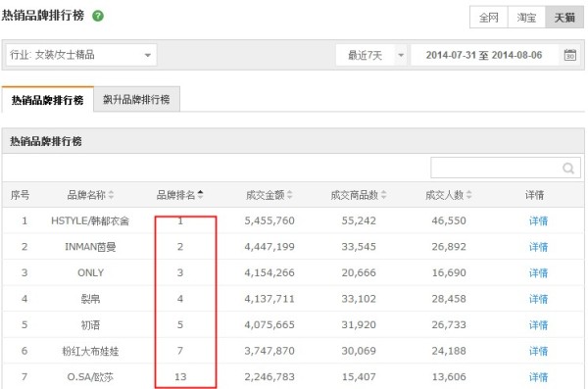Open the calendar date picker icon
588x389 pixels.
tap(570, 55)
